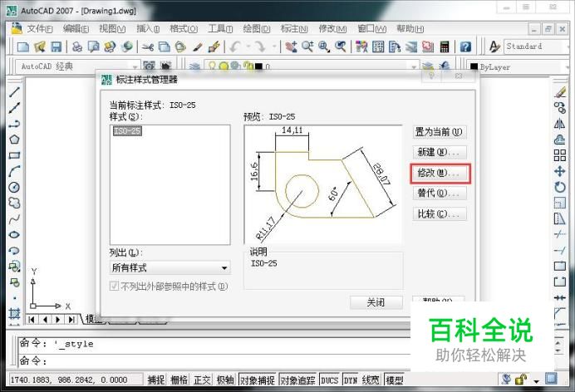Click the Zoom Realtime icon
This screenshot has width=575, height=392.
(307, 47)
